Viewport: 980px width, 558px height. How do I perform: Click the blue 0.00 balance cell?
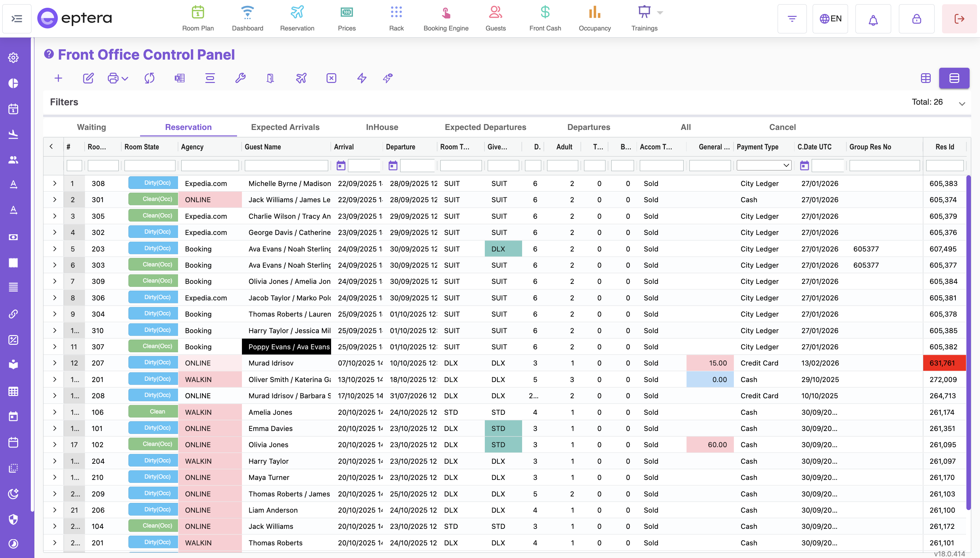[x=710, y=379]
